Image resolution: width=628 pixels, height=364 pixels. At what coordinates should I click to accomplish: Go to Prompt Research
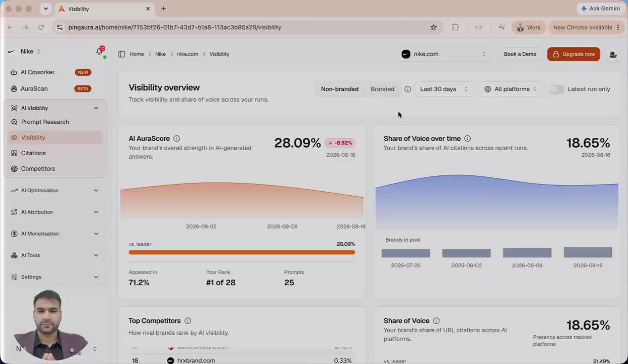click(x=55, y=122)
